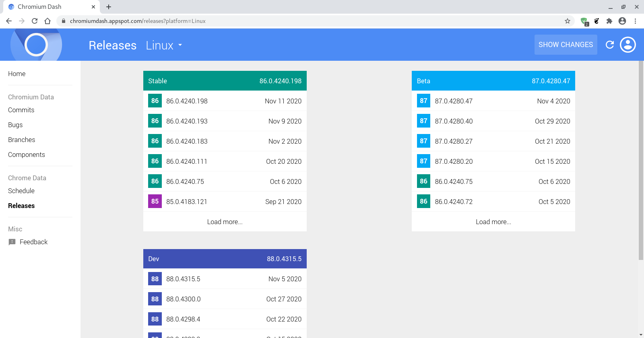The image size is (644, 338).
Task: Select Beta release 86.0.4240.75
Action: (x=493, y=181)
